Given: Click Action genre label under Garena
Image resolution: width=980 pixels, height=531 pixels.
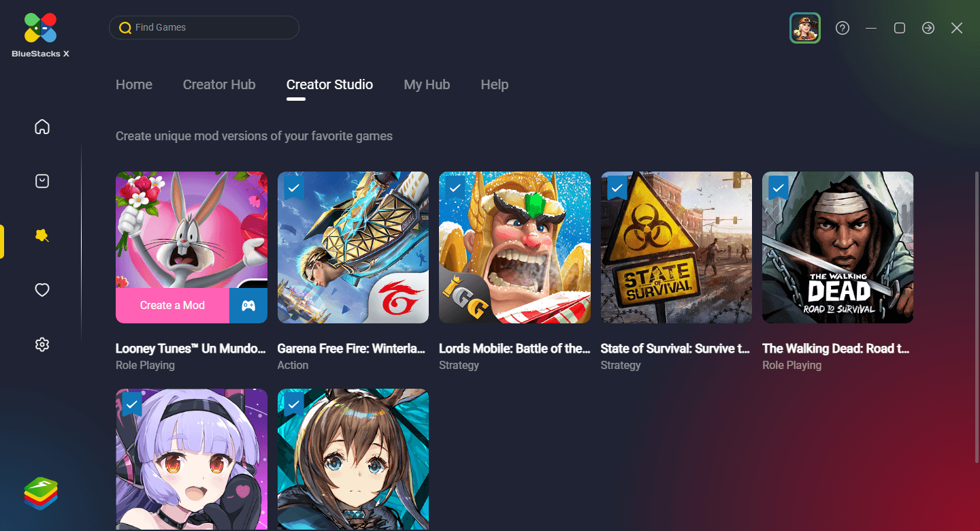Looking at the screenshot, I should [x=293, y=366].
